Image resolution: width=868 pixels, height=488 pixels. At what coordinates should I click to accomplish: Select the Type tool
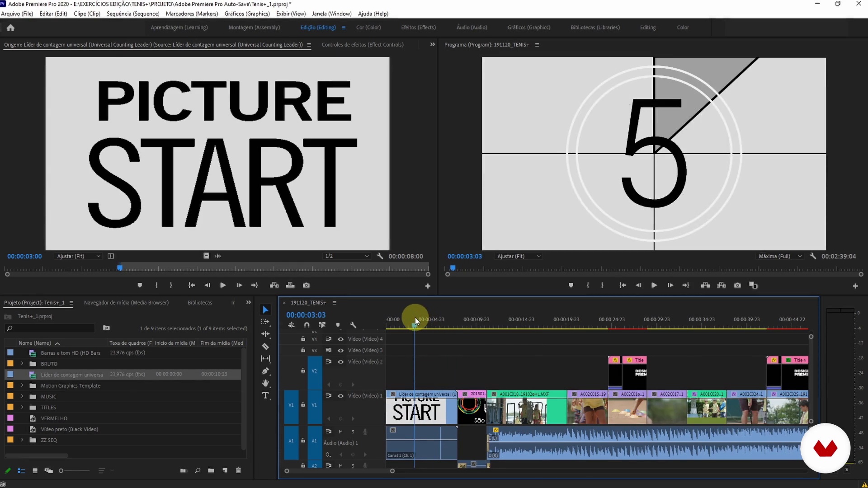tap(265, 395)
